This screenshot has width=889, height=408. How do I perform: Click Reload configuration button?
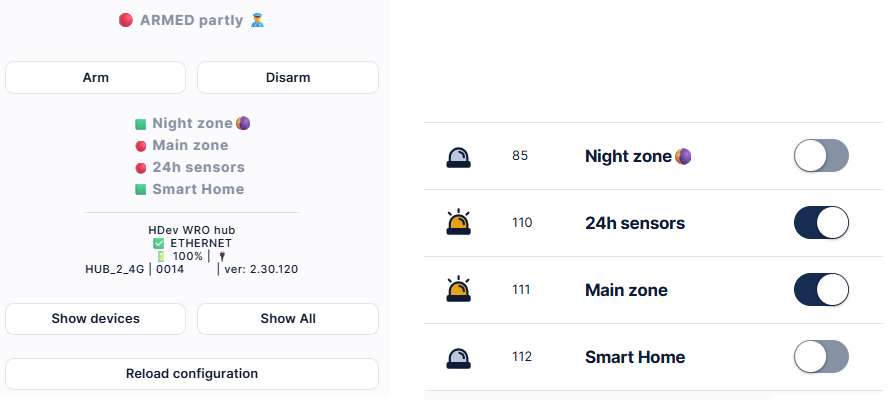point(192,374)
